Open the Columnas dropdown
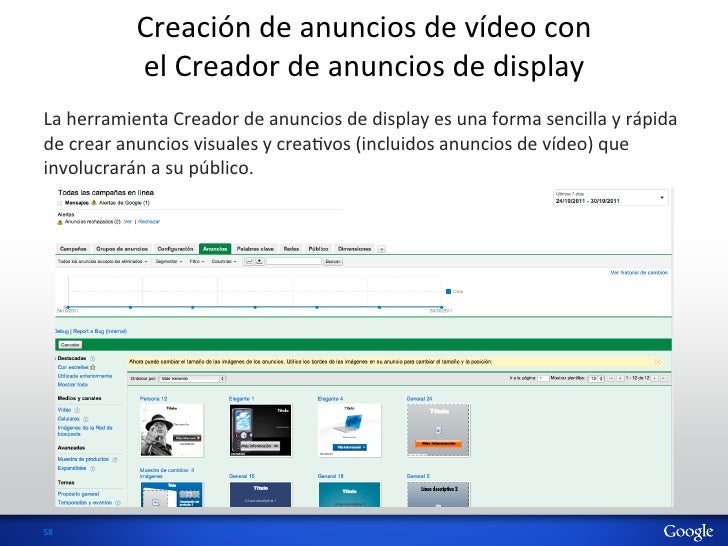 coord(224,261)
